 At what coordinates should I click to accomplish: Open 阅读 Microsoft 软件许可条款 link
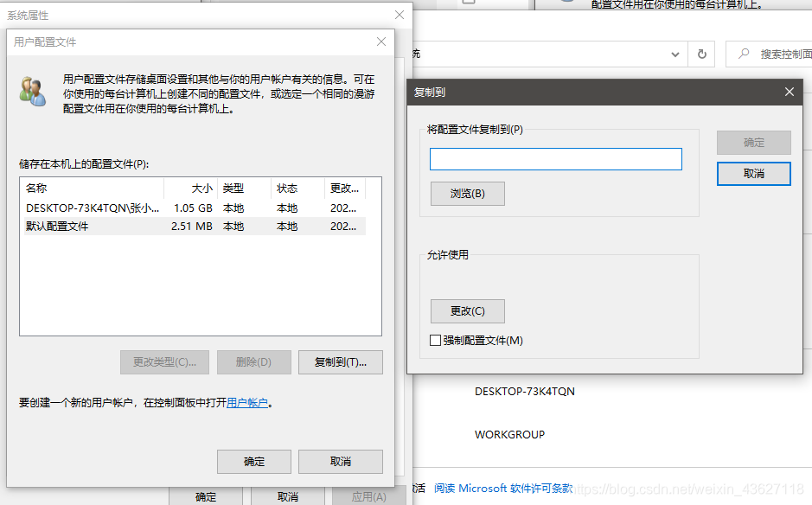[503, 488]
